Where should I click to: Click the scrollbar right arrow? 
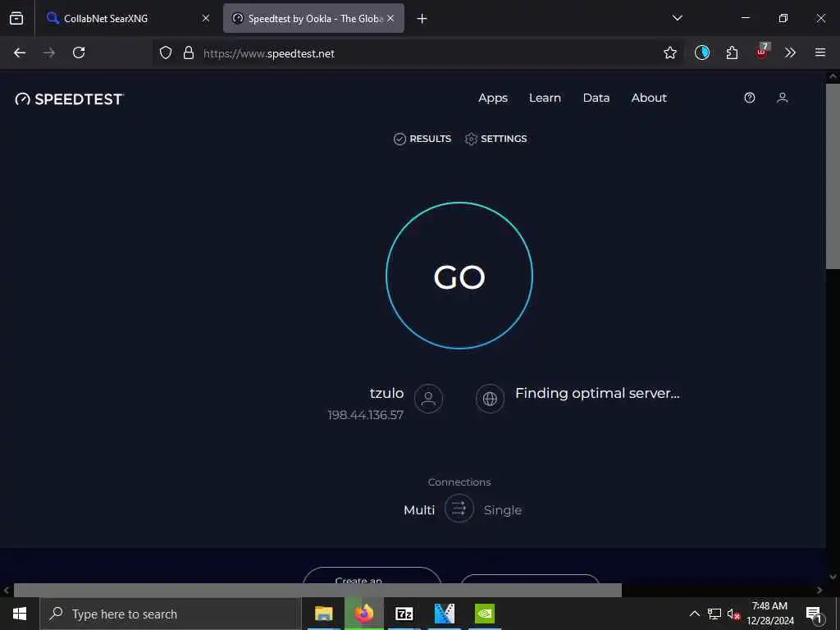[x=819, y=590]
